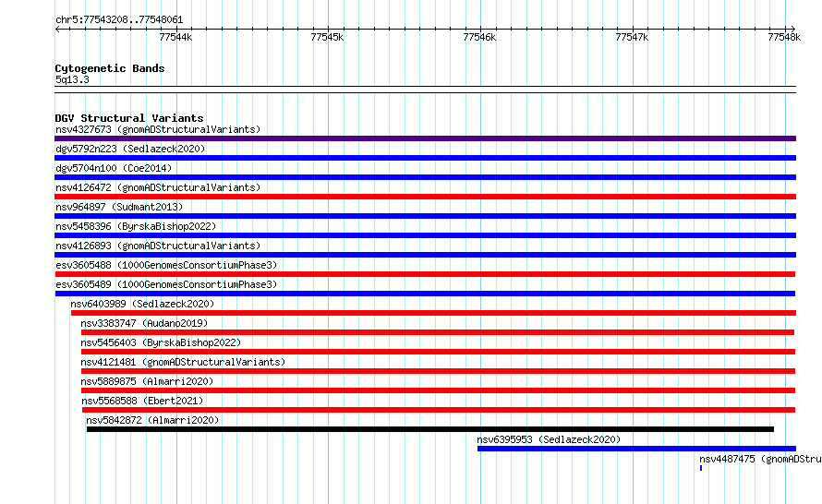Open the nsv4487475 gnomAD label
Image resolution: width=822 pixels, height=504 pixels.
pos(760,459)
